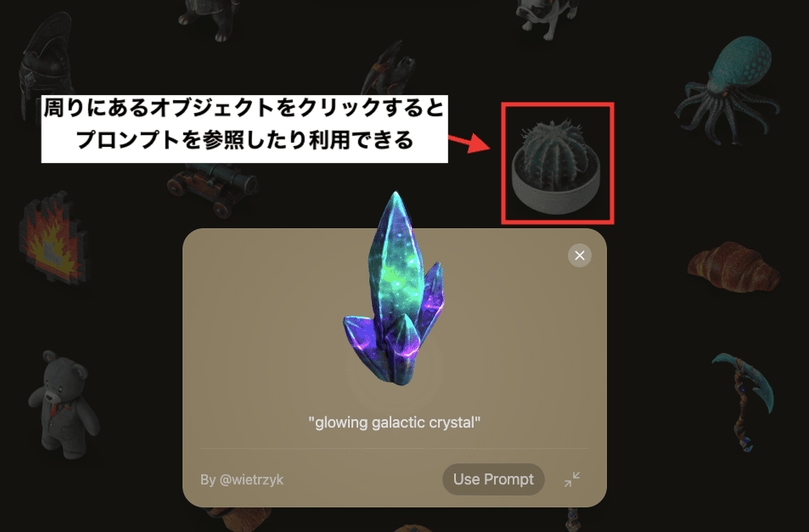Image resolution: width=809 pixels, height=532 pixels.
Task: Collapse the card with the shrink arrows icon
Action: click(571, 479)
